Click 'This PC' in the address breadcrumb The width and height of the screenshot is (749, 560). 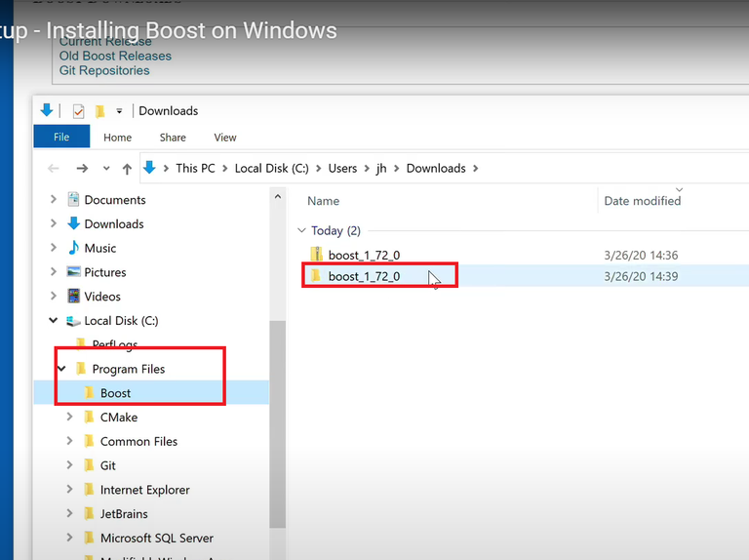[195, 168]
